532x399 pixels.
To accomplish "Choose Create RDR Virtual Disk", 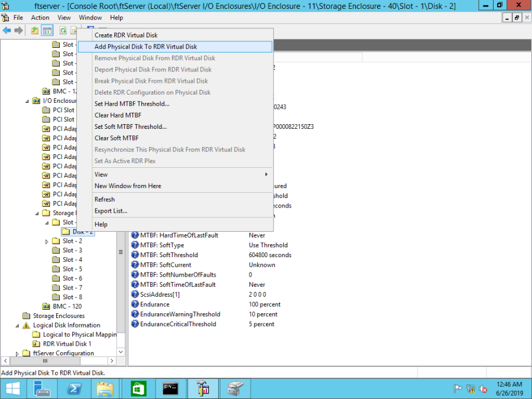I will (175, 35).
